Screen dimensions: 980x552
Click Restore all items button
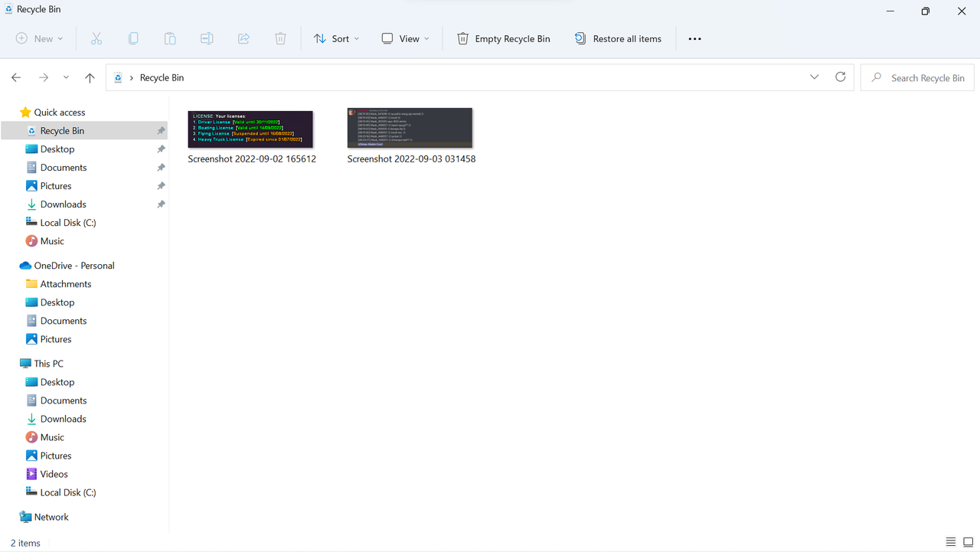pos(618,38)
